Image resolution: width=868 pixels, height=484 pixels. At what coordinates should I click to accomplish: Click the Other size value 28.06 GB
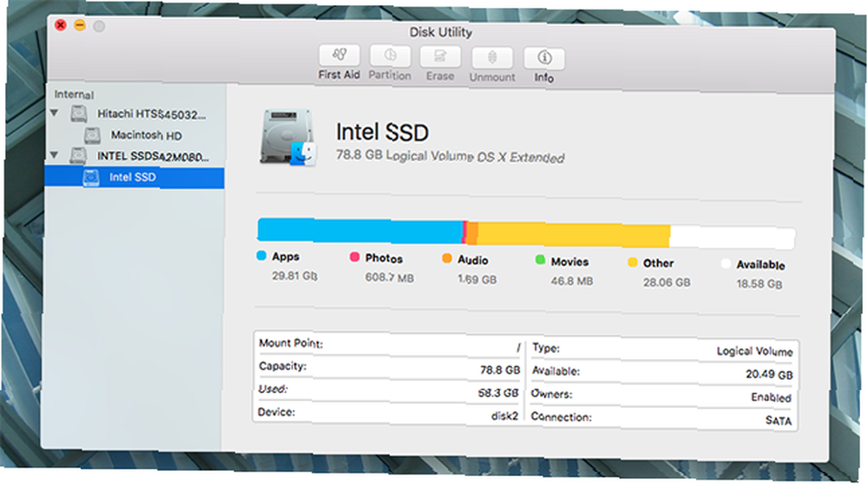coord(667,282)
